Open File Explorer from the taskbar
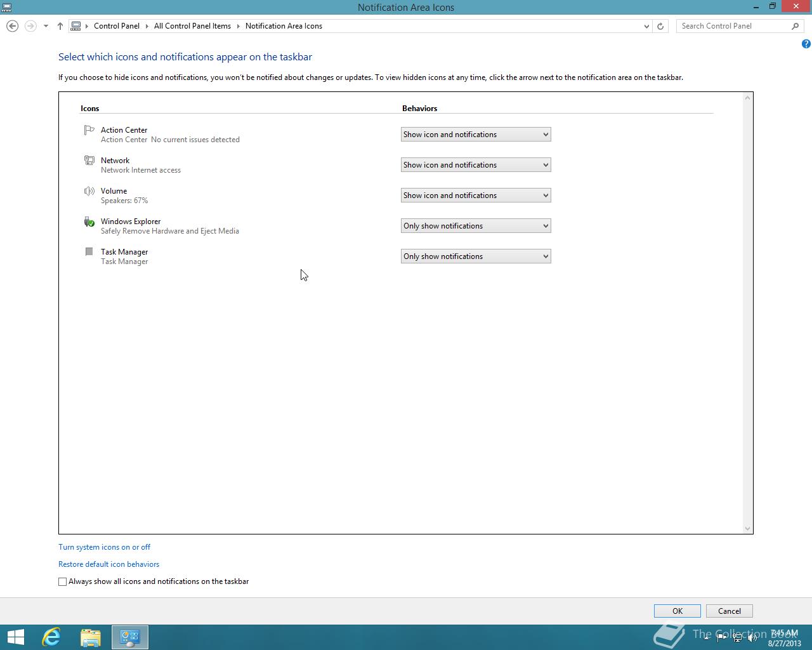The width and height of the screenshot is (812, 650). coord(91,637)
